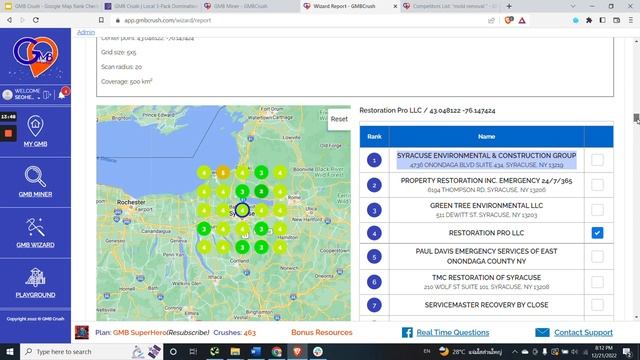Close the Wizard Report tab

click(395, 6)
